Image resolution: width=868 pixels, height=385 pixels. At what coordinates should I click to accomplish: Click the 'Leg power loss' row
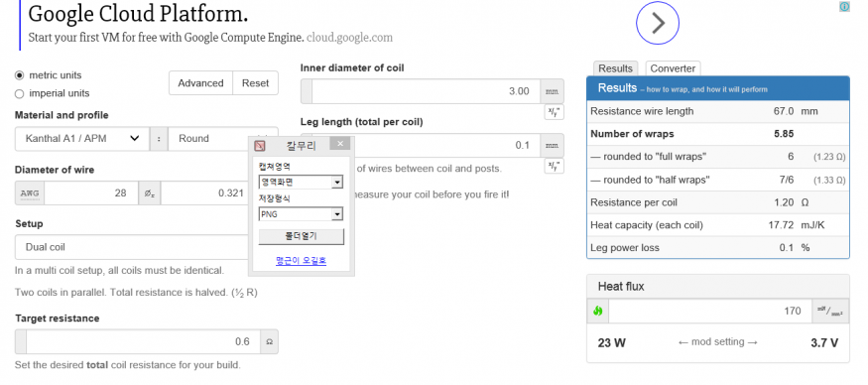coord(717,248)
